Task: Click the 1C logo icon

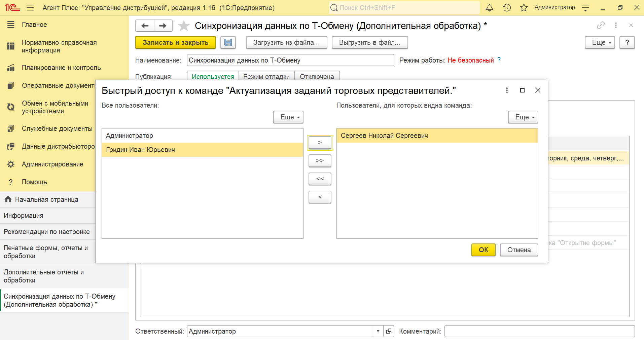Action: 12,7
